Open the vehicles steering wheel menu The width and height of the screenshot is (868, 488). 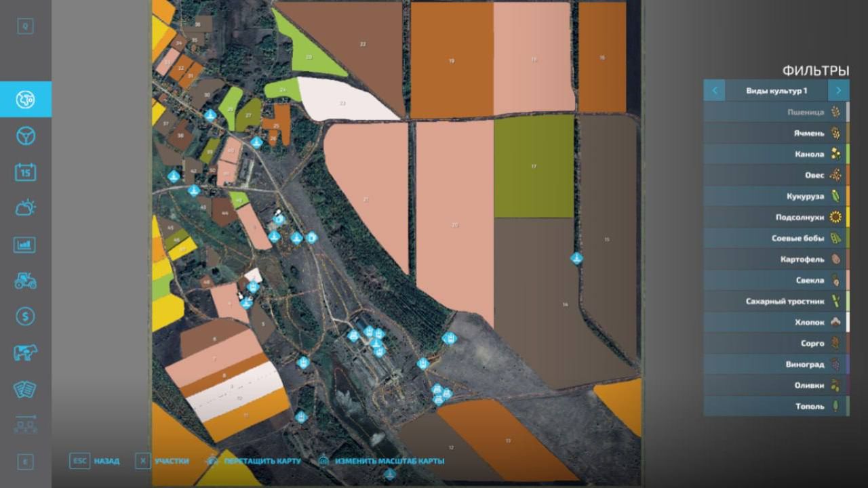click(25, 136)
